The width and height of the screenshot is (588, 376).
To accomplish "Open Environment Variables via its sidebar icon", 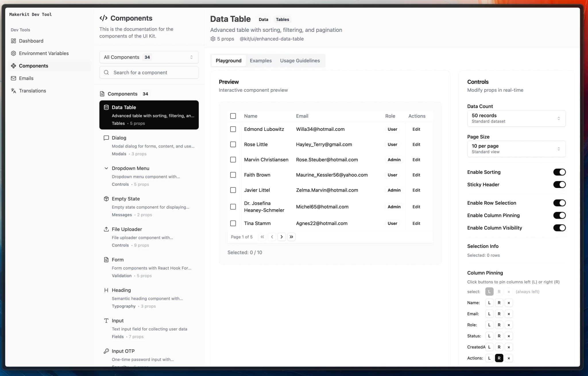I will coord(13,53).
